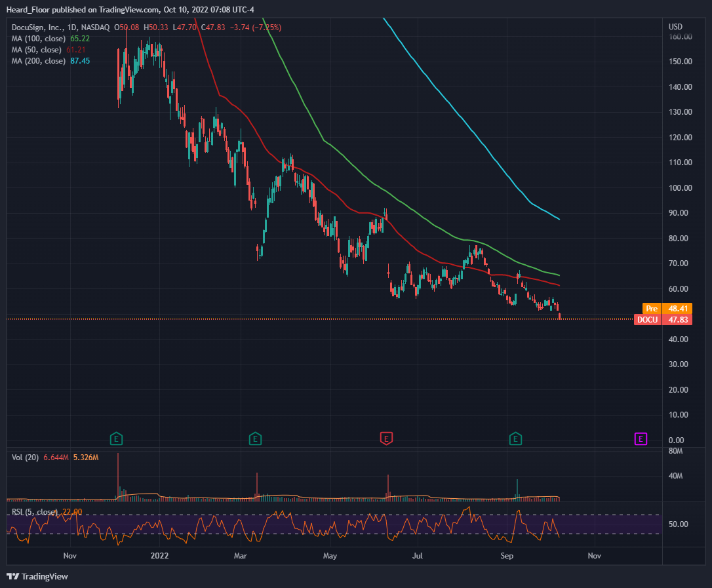
Task: Click the 30.00 price axis label
Action: tap(679, 364)
